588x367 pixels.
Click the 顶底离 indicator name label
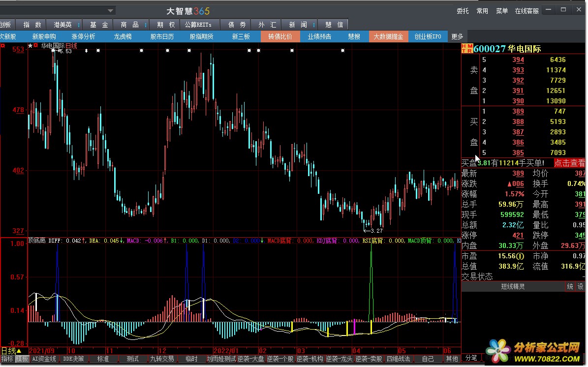coord(37,241)
